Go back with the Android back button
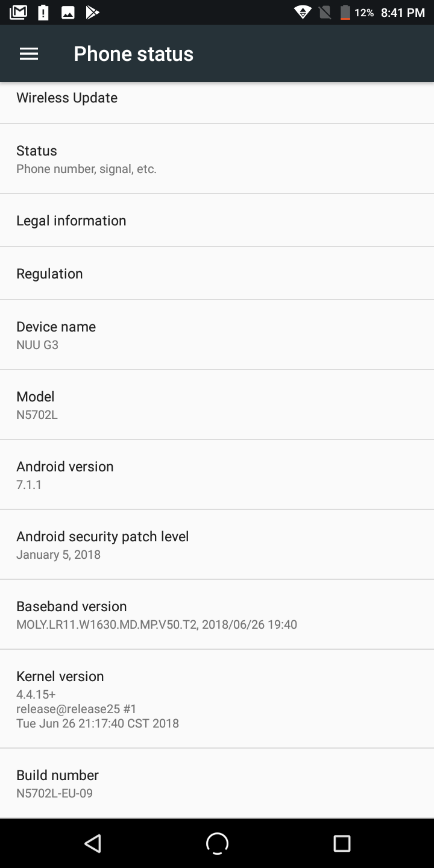Viewport: 434px width, 868px height. [93, 843]
